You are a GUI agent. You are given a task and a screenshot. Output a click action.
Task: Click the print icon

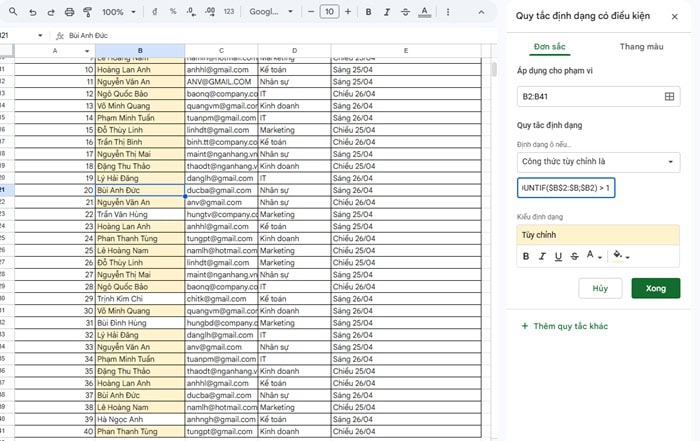tap(69, 12)
